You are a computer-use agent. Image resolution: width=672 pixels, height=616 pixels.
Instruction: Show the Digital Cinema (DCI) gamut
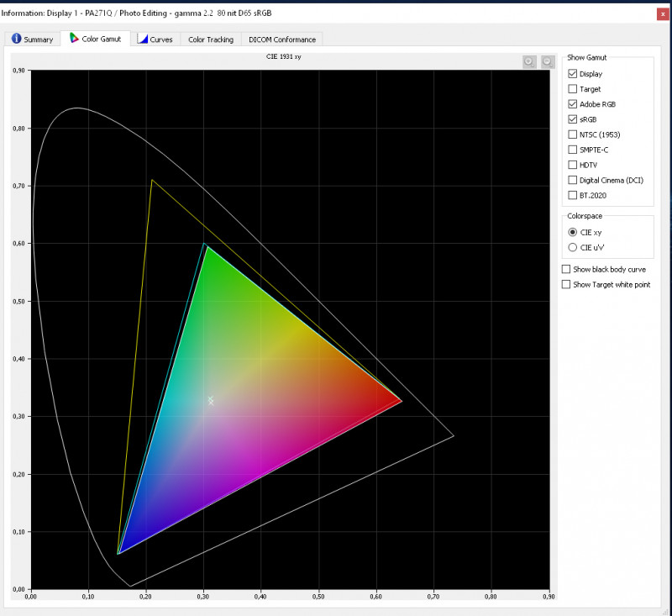coord(573,180)
